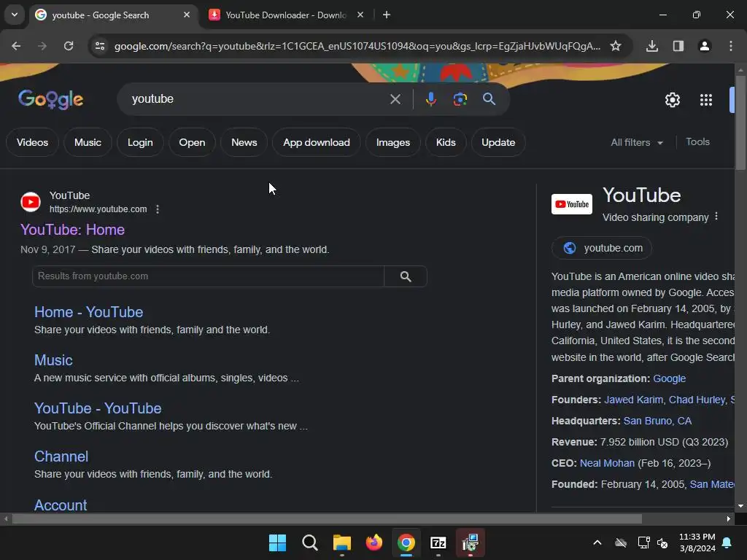
Task: Select the App download chip
Action: tap(317, 142)
